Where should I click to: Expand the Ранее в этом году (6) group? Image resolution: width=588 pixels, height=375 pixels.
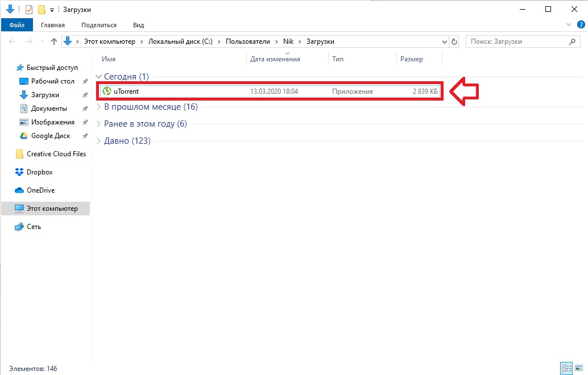[98, 124]
